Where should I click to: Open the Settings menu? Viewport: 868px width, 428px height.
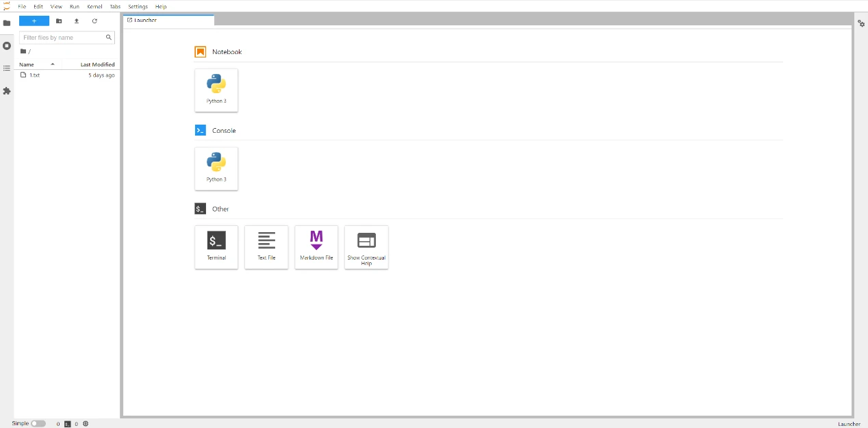click(138, 6)
